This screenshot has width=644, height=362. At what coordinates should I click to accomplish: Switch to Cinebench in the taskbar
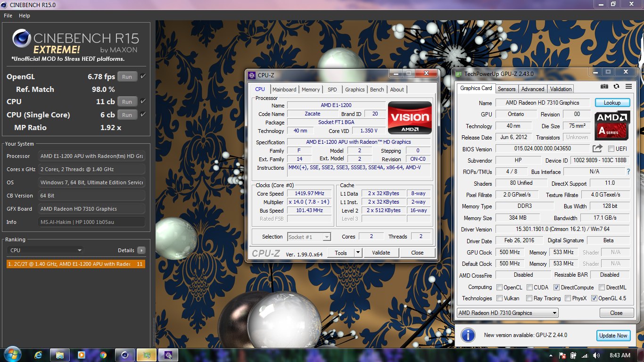[125, 355]
